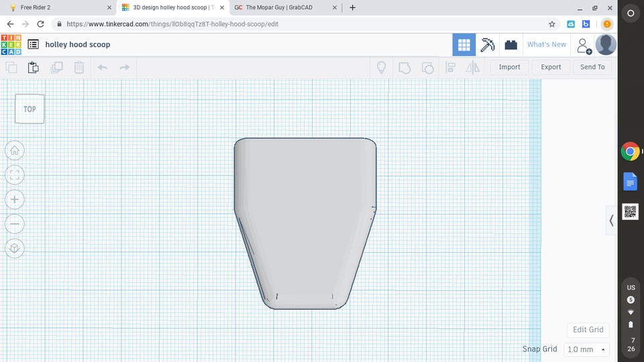
Task: Open the launcher circle button
Action: click(631, 13)
